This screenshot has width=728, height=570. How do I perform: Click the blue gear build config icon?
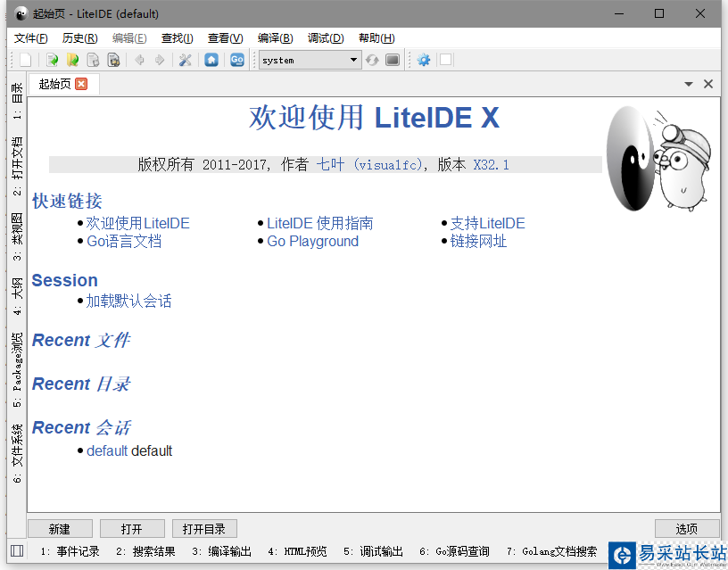[x=424, y=60]
